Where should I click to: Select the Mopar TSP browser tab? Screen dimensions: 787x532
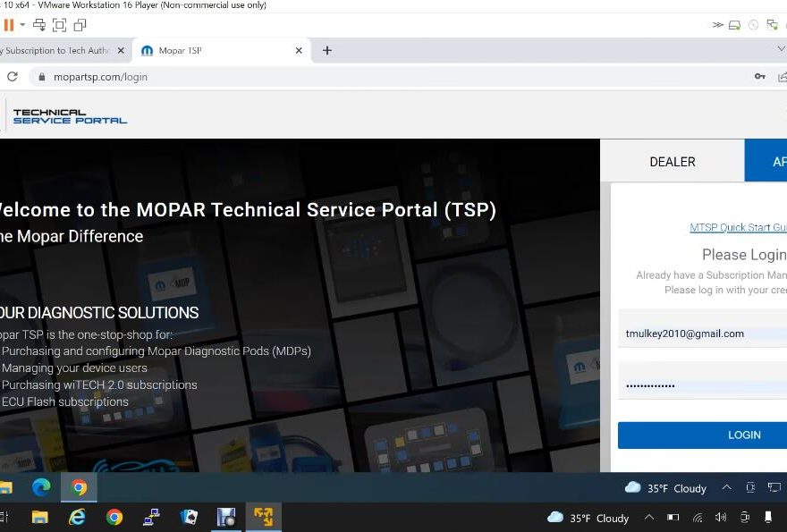(x=221, y=51)
